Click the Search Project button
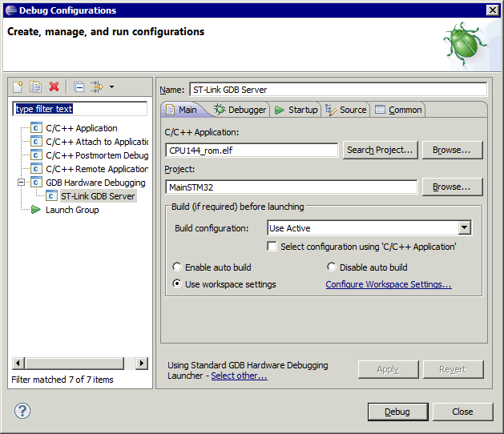Image resolution: width=504 pixels, height=434 pixels. [x=380, y=150]
